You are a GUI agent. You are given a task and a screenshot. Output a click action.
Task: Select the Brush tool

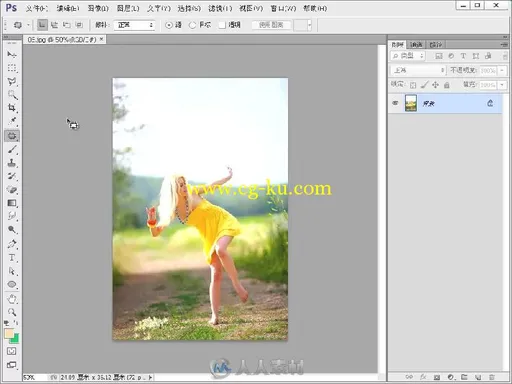(12, 150)
